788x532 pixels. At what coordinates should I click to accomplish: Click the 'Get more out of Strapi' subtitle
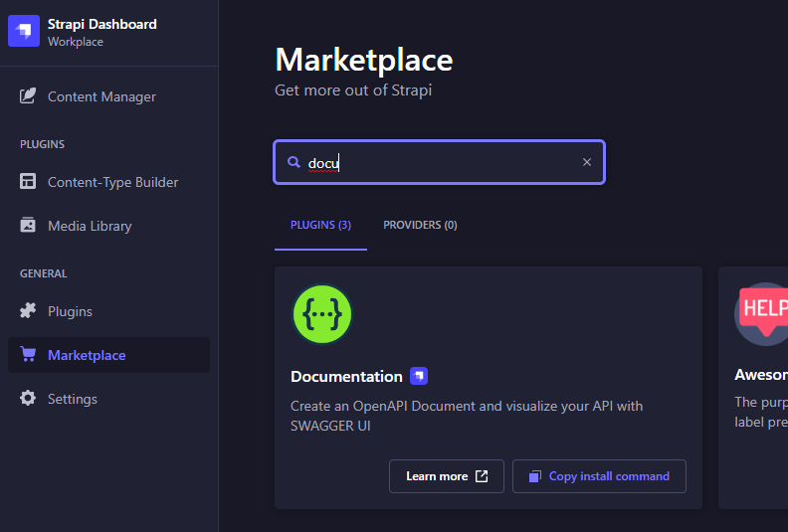tap(353, 90)
